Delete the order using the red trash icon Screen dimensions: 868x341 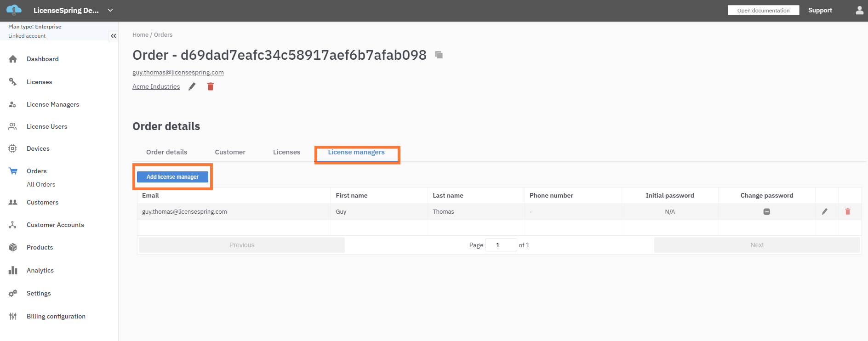(211, 86)
